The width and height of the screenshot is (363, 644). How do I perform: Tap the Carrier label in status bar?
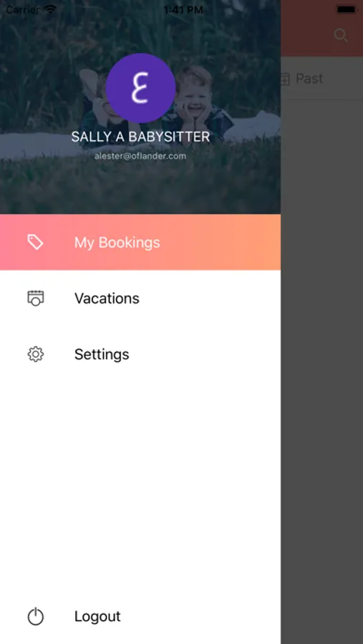23,9
